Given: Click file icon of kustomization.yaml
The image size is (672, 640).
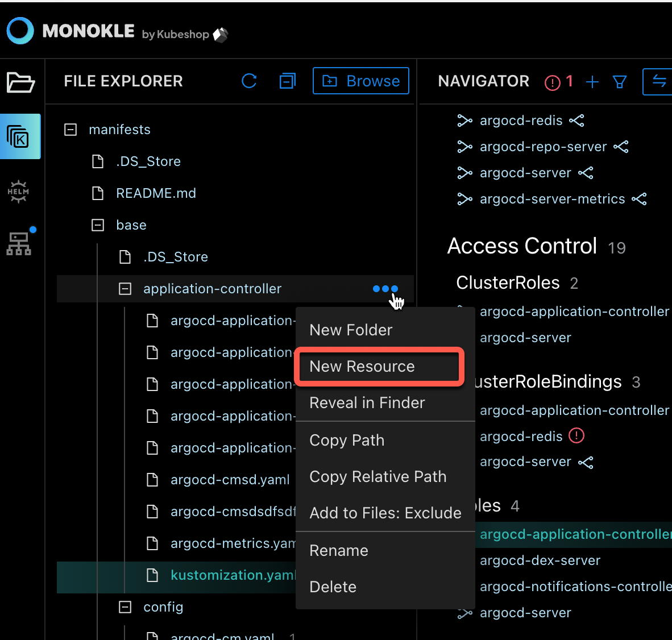Looking at the screenshot, I should pos(152,575).
